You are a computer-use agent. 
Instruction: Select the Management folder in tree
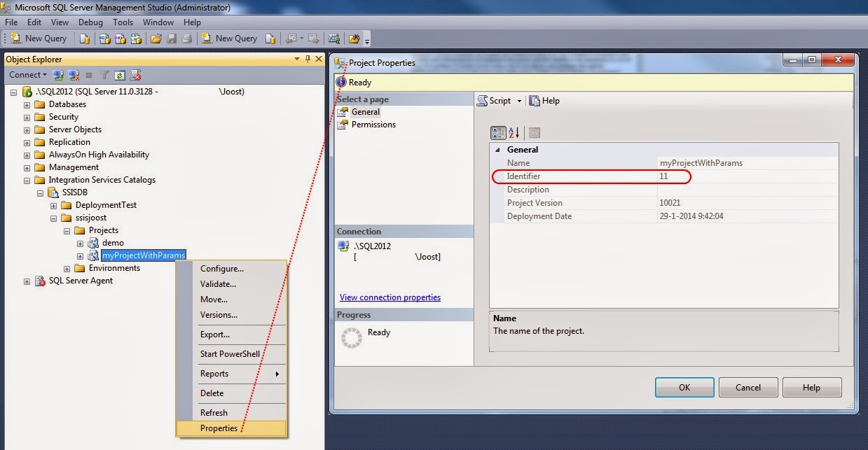74,167
